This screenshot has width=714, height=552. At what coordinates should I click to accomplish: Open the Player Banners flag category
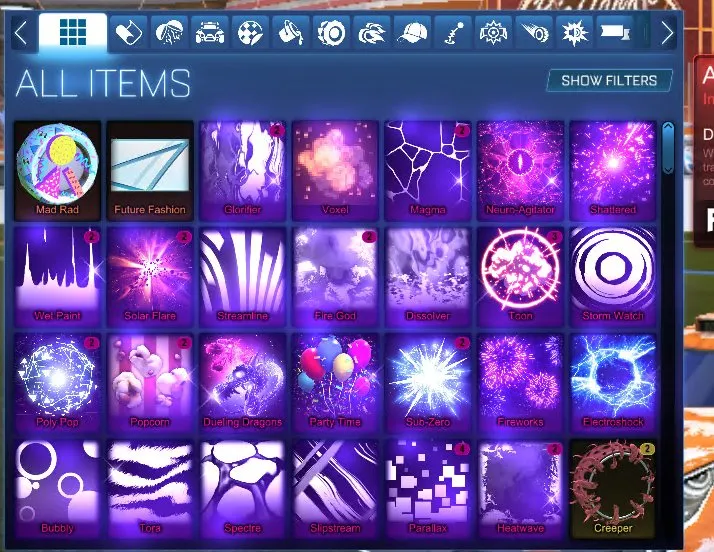click(x=615, y=33)
